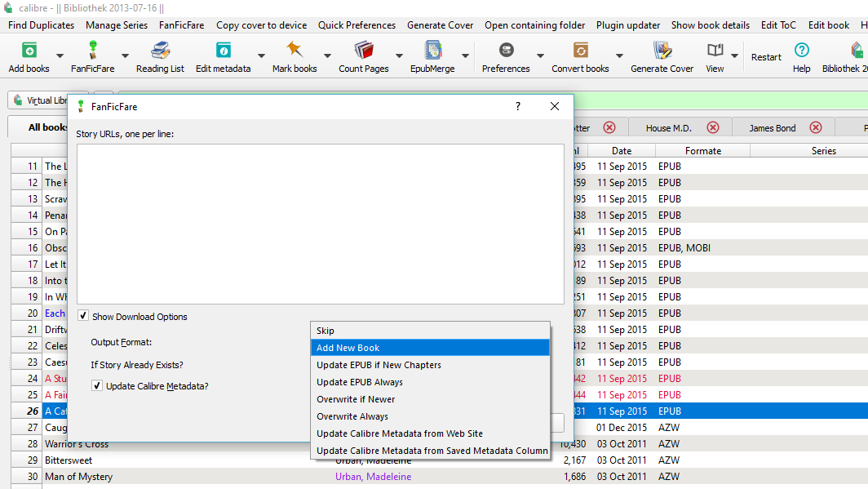Open the Find Duplicates menu item
This screenshot has height=489, width=868.
pyautogui.click(x=41, y=25)
